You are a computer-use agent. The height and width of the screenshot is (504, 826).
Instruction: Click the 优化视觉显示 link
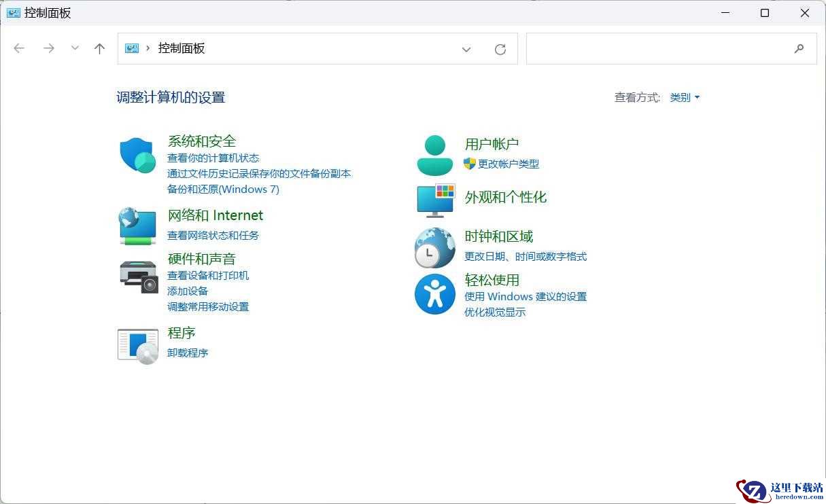pos(495,312)
